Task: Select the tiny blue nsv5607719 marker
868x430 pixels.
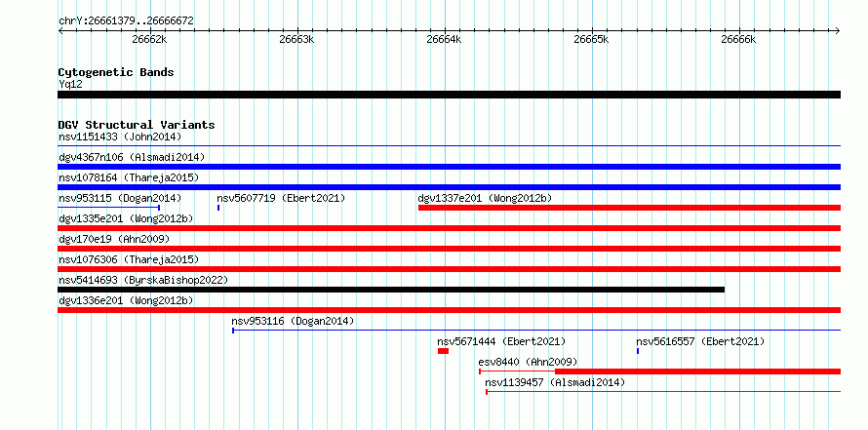Action: click(218, 208)
